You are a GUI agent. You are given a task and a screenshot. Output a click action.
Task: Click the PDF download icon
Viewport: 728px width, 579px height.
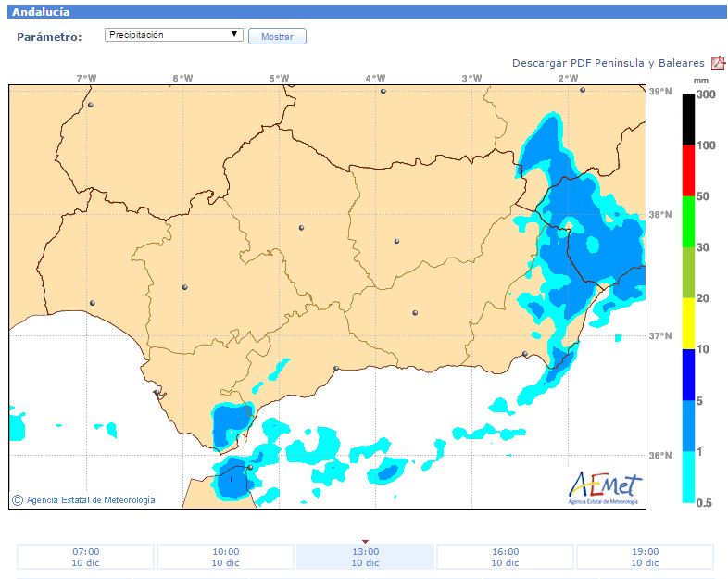pyautogui.click(x=718, y=63)
